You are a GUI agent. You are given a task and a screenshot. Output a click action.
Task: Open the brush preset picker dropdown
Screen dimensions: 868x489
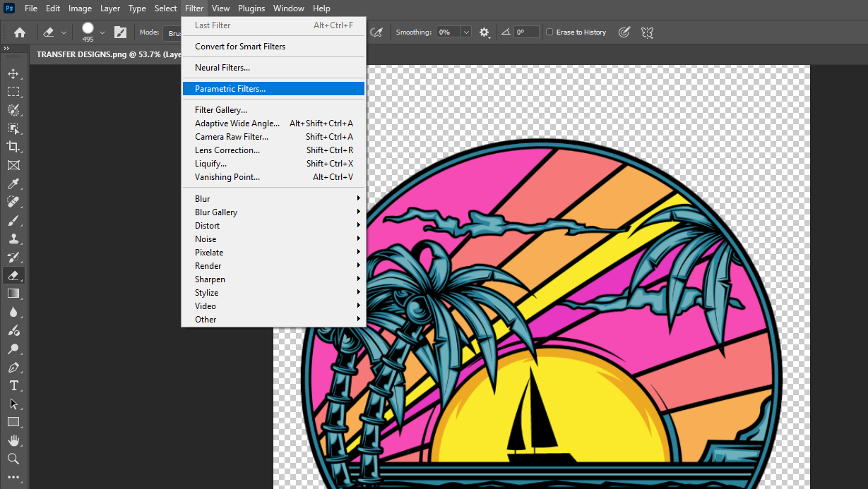point(102,32)
